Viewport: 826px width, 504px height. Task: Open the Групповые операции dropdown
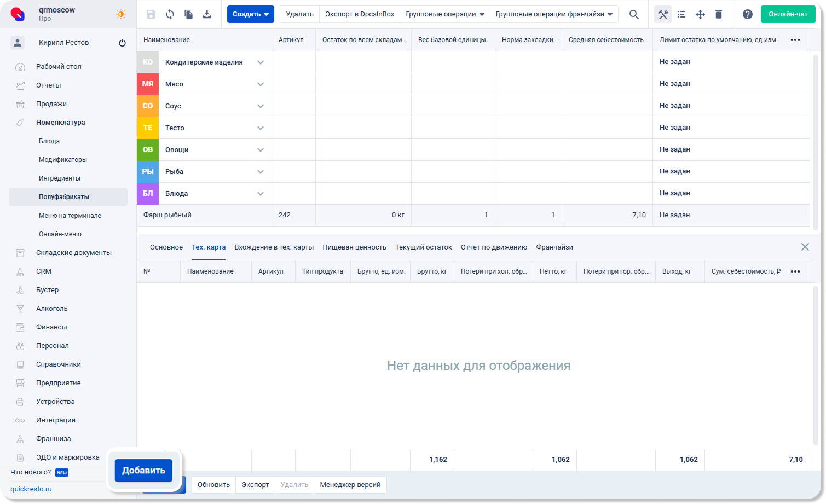(x=445, y=14)
